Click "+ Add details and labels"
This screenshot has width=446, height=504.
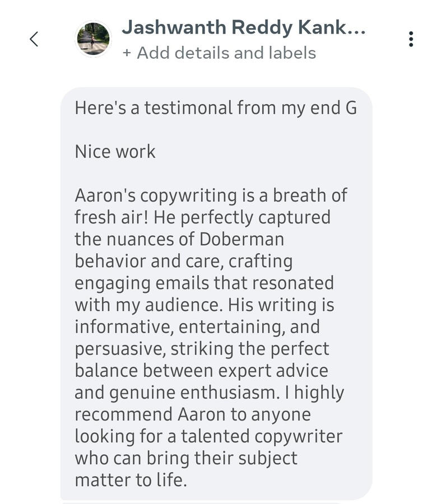click(x=219, y=53)
